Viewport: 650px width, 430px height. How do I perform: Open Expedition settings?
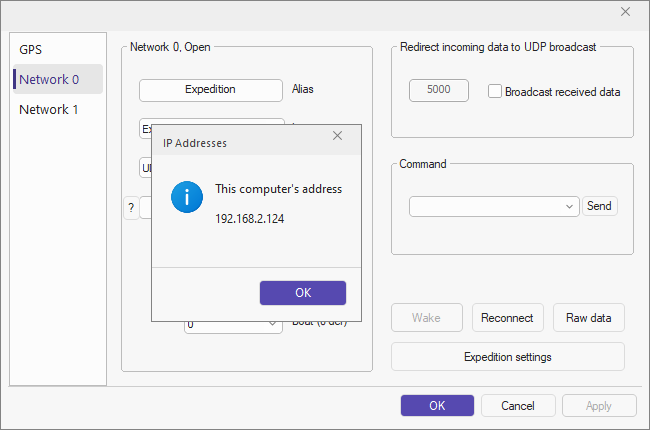(x=507, y=357)
